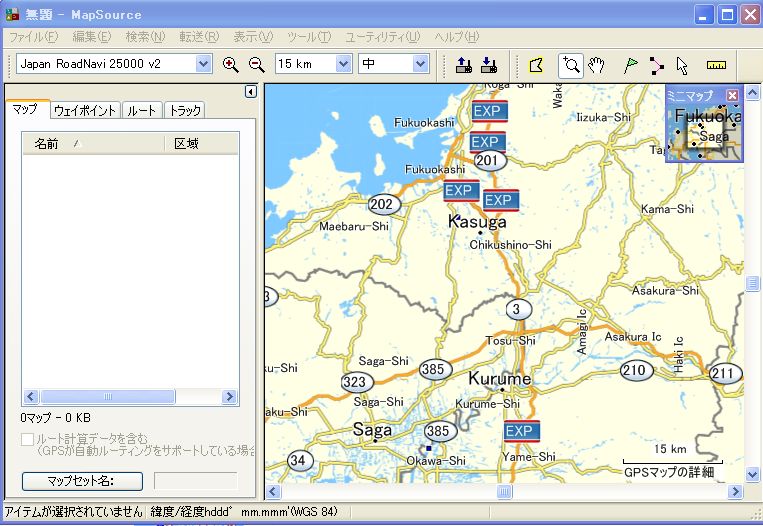Click the Iizuka-Shi label on map

603,117
